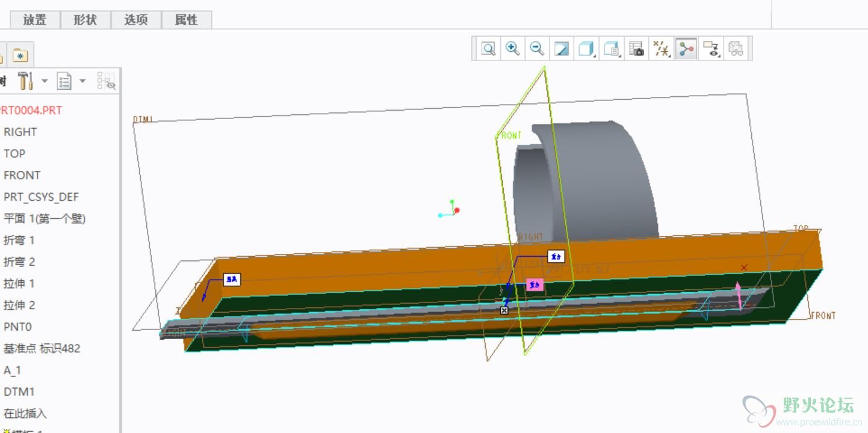Image resolution: width=868 pixels, height=433 pixels.
Task: Select the PNT0 datum point
Action: [x=17, y=327]
